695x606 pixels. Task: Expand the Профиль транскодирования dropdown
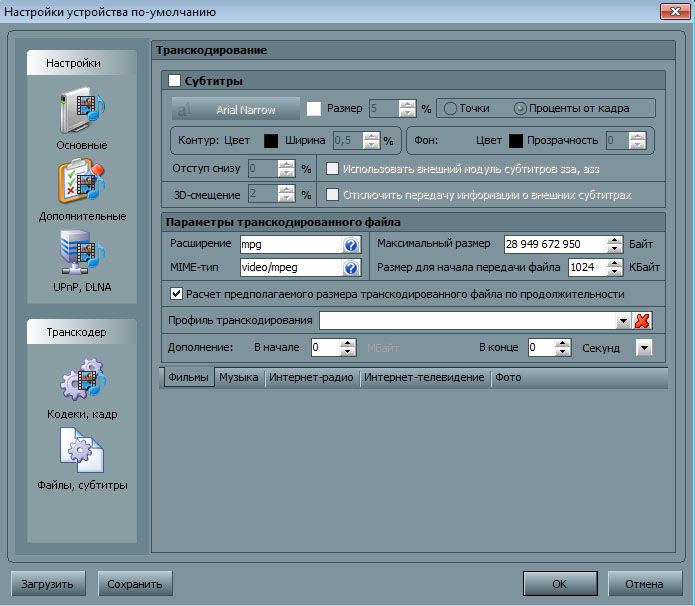tap(623, 321)
